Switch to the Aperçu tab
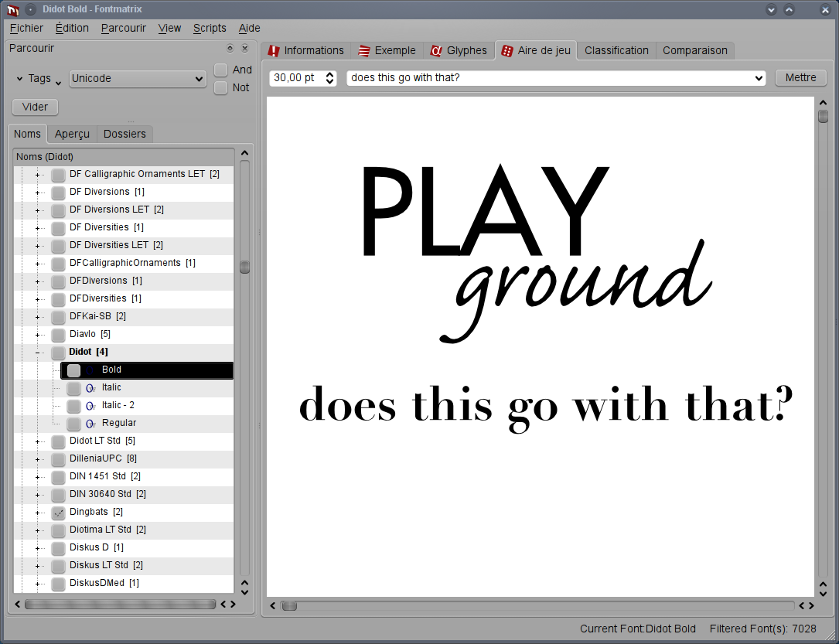The width and height of the screenshot is (839, 644). (x=72, y=134)
